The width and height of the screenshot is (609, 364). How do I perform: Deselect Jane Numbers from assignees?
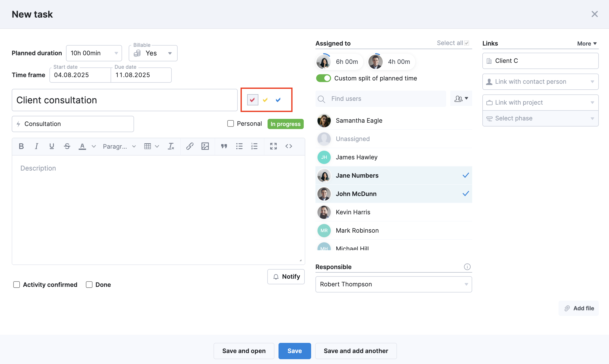click(394, 175)
